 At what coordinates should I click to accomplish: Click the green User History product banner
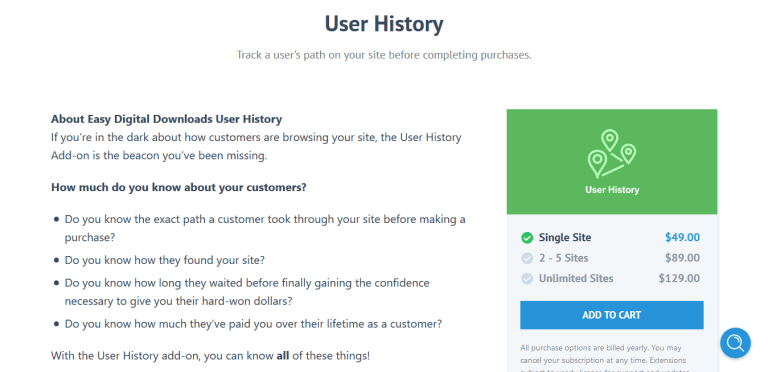click(612, 162)
